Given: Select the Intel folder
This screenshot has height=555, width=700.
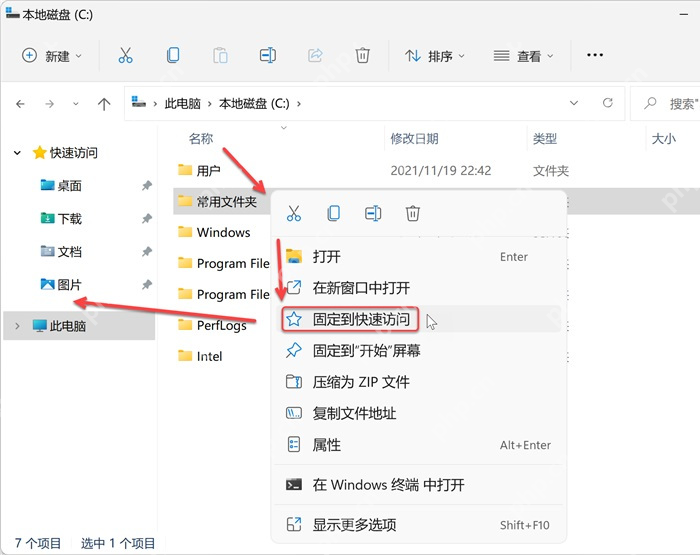Looking at the screenshot, I should 200,356.
